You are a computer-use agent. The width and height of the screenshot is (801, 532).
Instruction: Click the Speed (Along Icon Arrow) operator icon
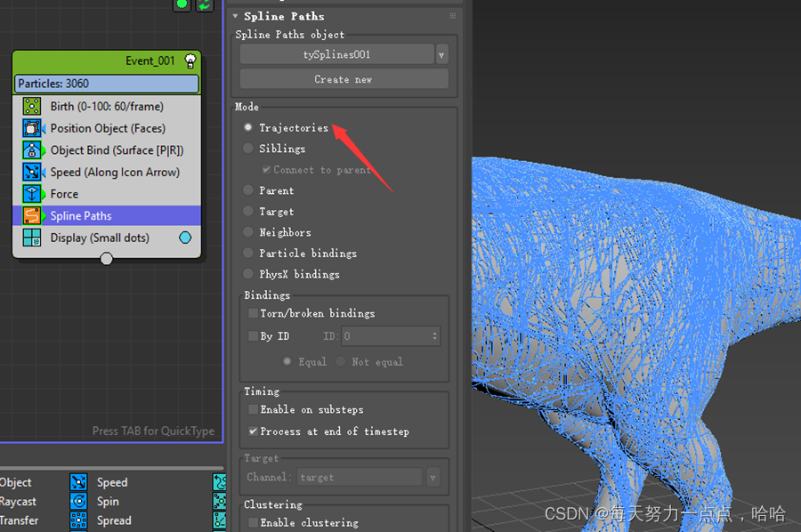31,172
